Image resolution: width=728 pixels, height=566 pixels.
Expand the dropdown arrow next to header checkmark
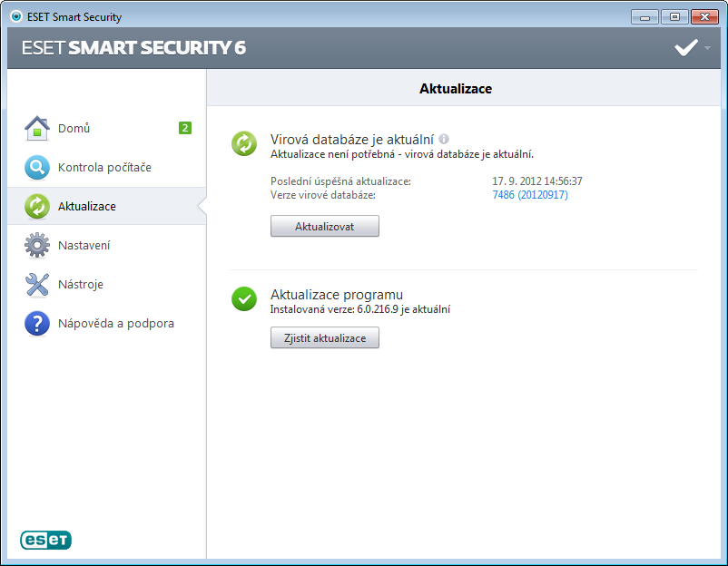pos(707,48)
